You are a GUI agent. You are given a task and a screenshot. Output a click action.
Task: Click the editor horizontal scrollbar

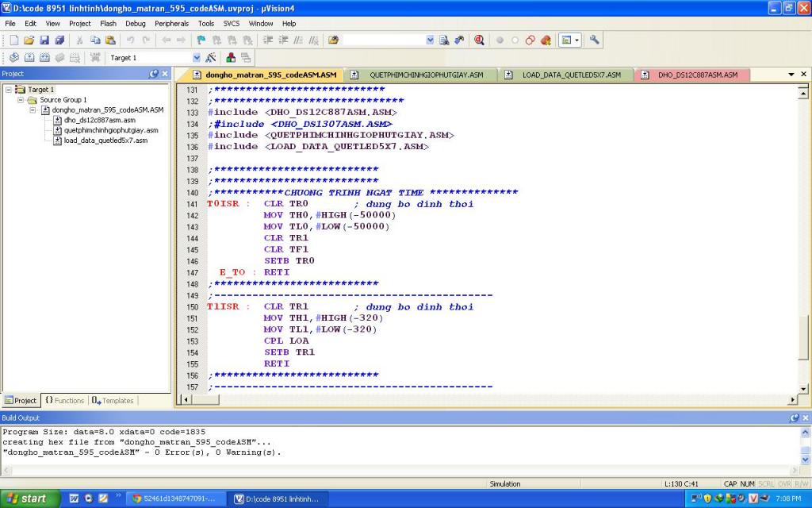click(x=476, y=399)
